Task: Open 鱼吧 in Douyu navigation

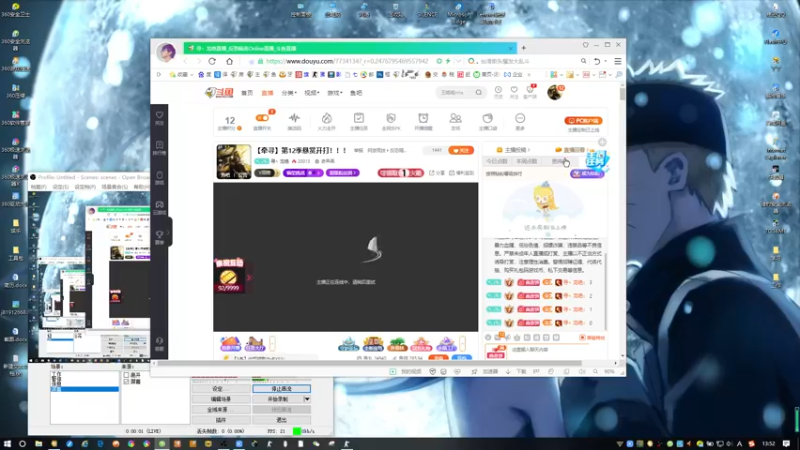Action: click(x=356, y=93)
